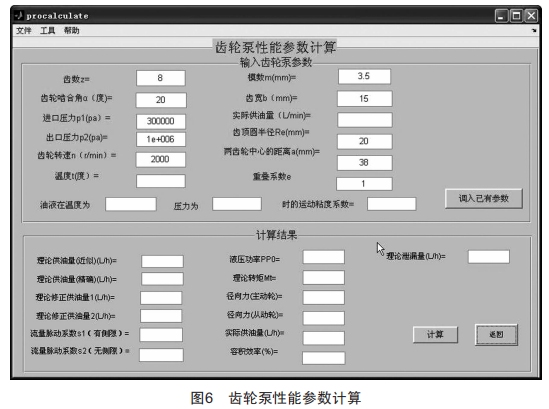Click the 液压功率PP0 result field
Screen dimensions: 549x409
coord(324,257)
